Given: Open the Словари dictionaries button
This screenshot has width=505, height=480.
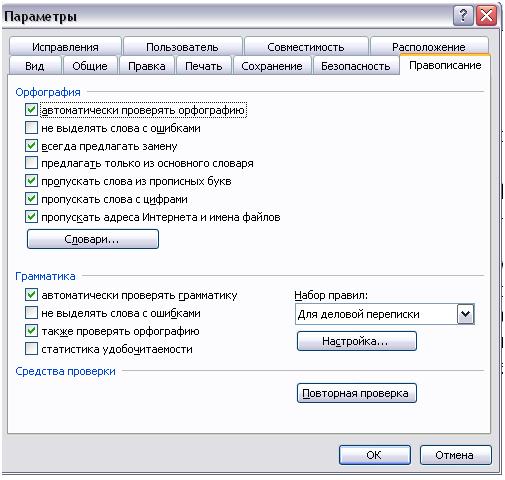Looking at the screenshot, I should coord(93,239).
